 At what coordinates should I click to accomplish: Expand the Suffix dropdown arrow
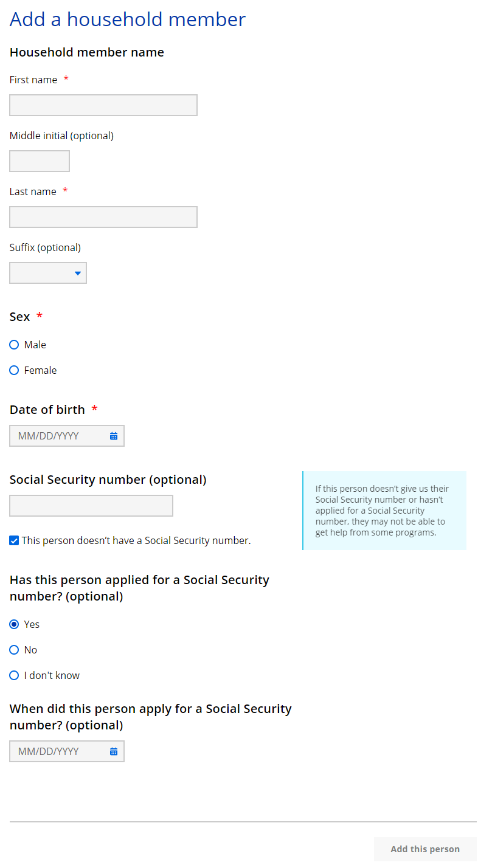(78, 274)
